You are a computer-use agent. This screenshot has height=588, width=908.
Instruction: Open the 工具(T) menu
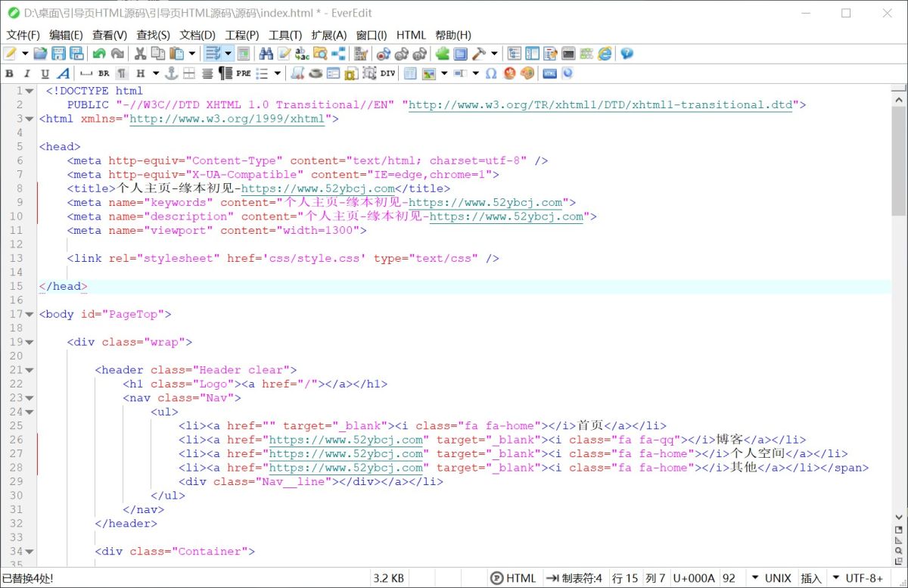click(285, 35)
